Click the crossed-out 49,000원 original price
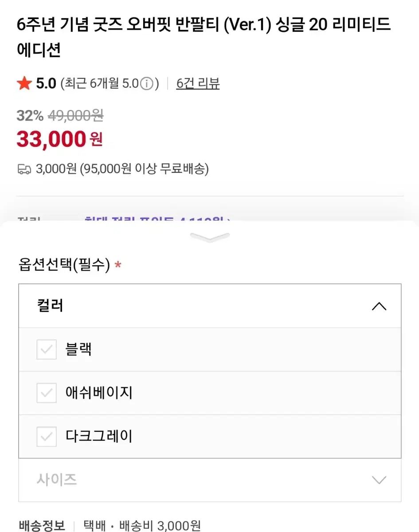The width and height of the screenshot is (419, 532). click(75, 116)
